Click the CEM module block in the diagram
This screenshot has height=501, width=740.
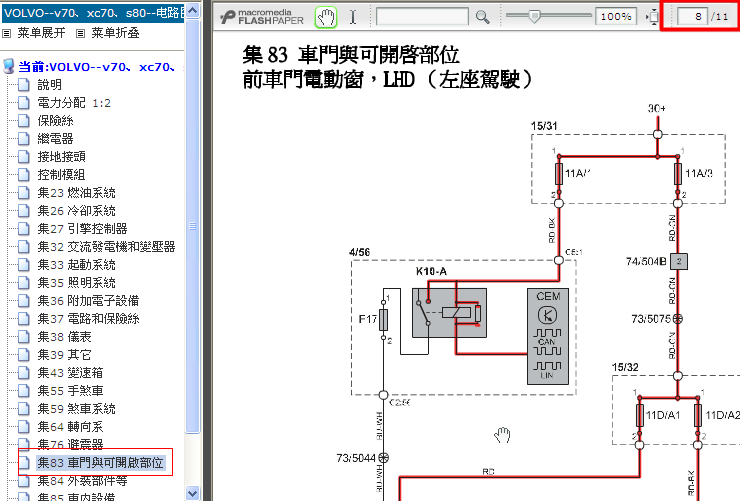tap(548, 336)
